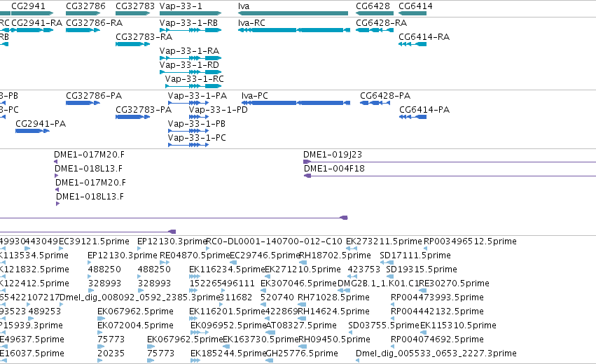Open the AT08327.5prime EST
Image resolution: width=596 pixels, height=364 pixels.
(x=301, y=325)
